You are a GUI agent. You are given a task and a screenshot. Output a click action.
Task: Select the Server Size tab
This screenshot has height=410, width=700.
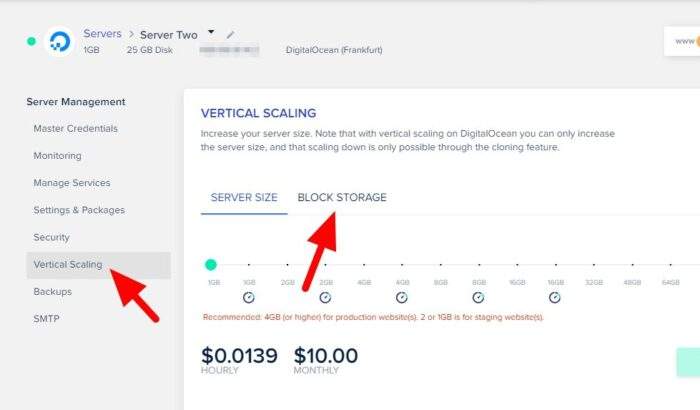(244, 197)
